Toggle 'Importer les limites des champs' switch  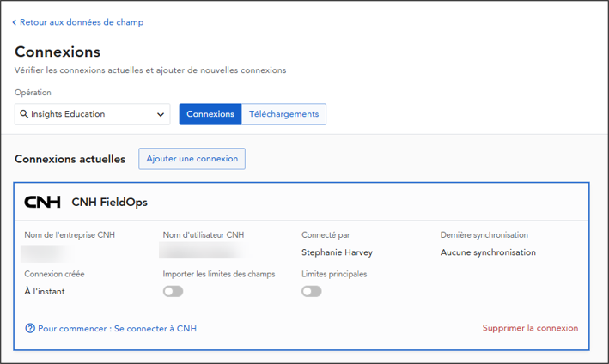[174, 291]
